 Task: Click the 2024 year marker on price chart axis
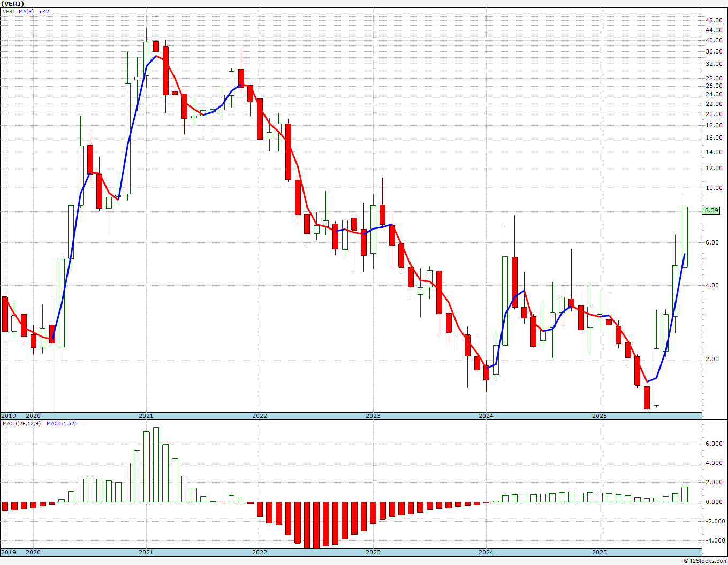point(486,416)
